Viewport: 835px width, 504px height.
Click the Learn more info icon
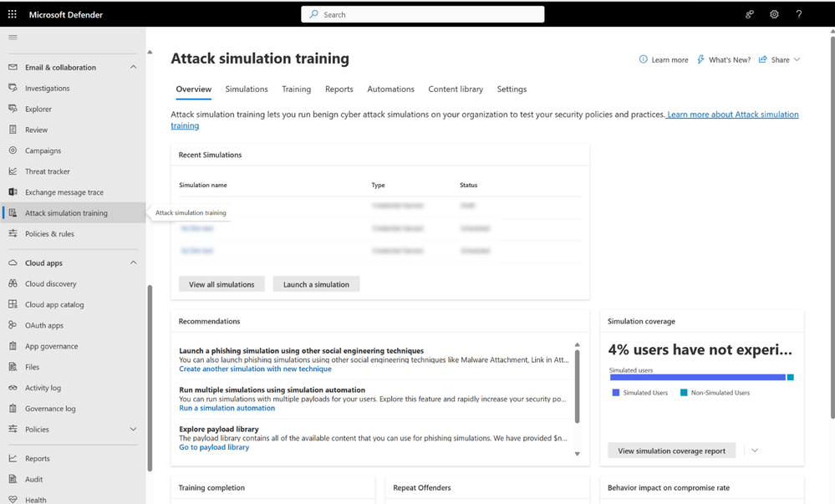click(x=644, y=59)
